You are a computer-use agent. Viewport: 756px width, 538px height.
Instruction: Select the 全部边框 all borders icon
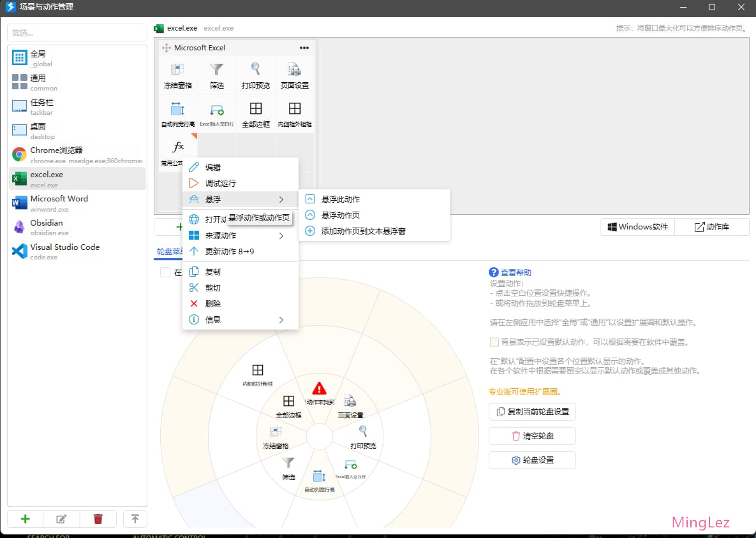(255, 113)
